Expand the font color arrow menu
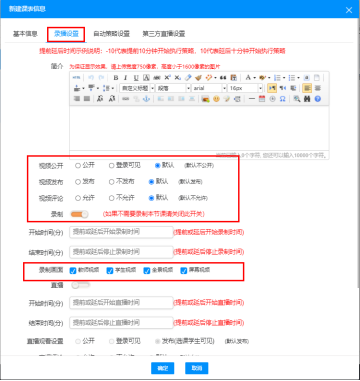This screenshot has width=360, height=381. (254, 78)
